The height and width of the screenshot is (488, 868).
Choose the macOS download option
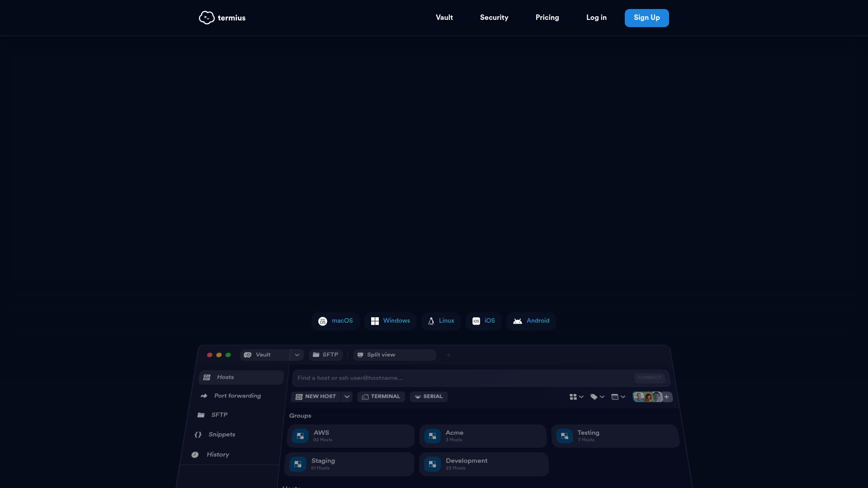coord(335,321)
